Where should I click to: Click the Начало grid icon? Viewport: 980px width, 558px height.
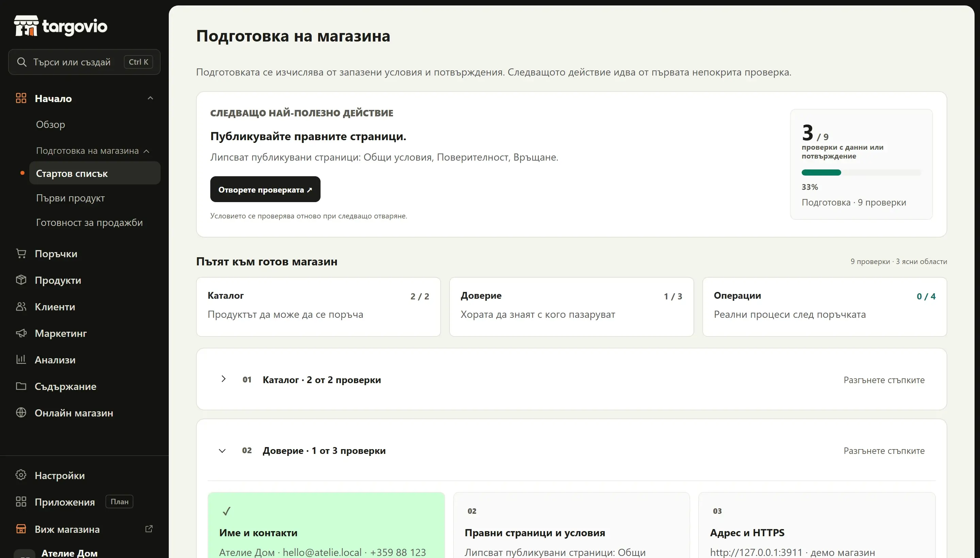click(x=21, y=98)
